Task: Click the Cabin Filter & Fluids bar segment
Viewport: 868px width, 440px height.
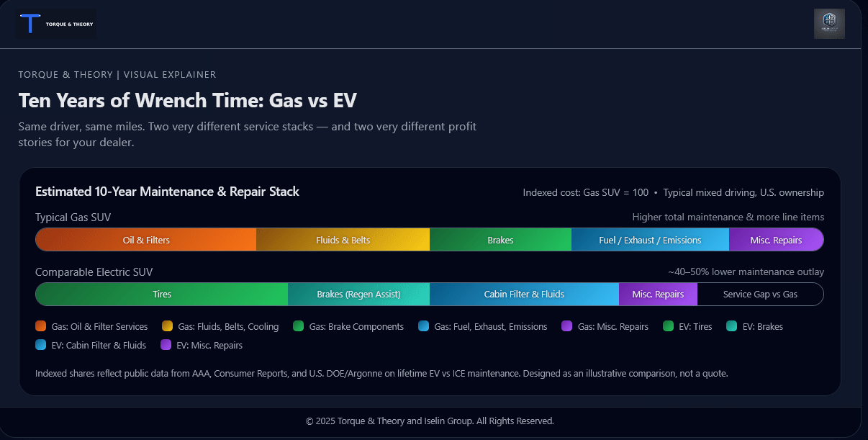Action: click(x=523, y=294)
